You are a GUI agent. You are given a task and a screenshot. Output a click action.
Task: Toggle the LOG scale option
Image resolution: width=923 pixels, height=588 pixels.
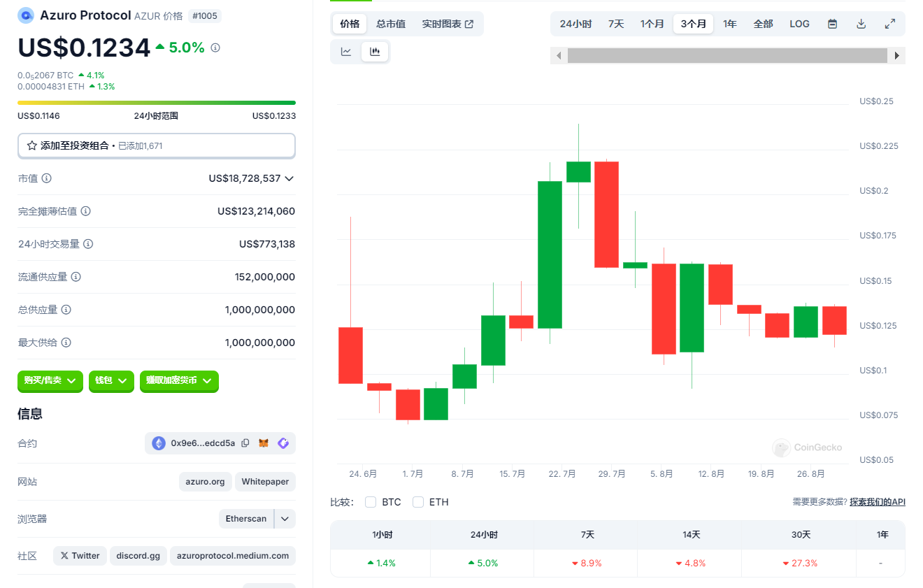(799, 24)
